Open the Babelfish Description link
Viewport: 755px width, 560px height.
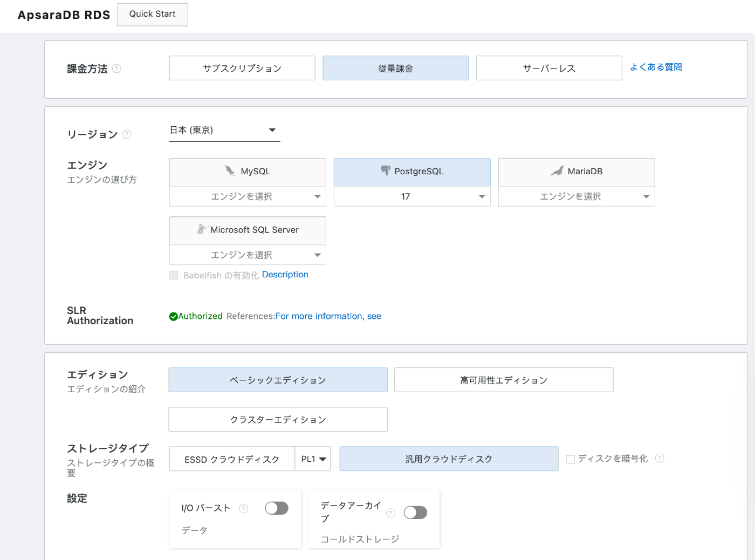pyautogui.click(x=285, y=275)
